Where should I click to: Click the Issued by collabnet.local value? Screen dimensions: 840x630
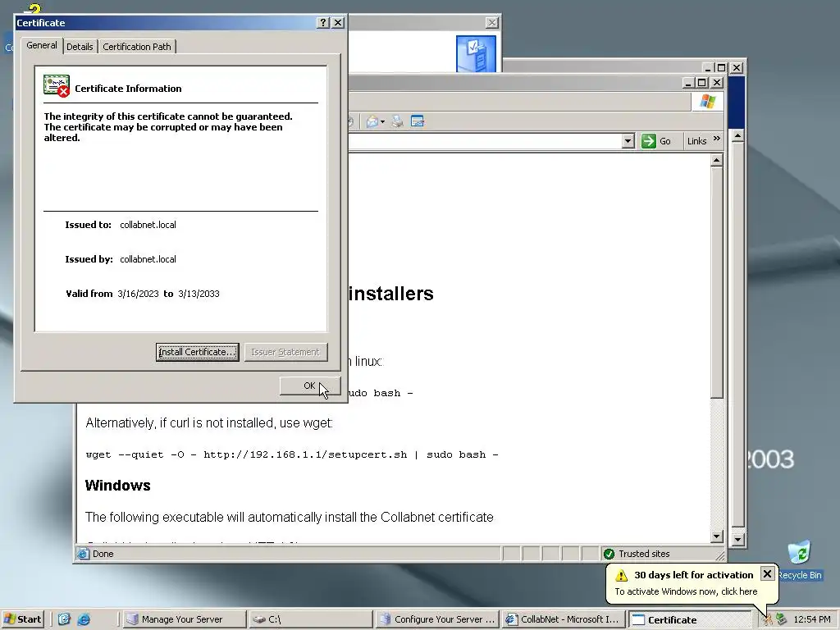pos(148,259)
